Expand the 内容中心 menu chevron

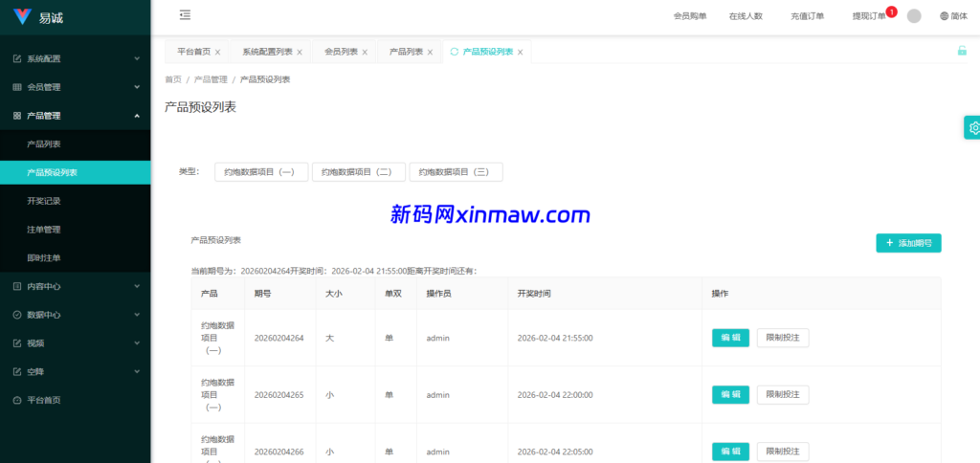point(137,286)
